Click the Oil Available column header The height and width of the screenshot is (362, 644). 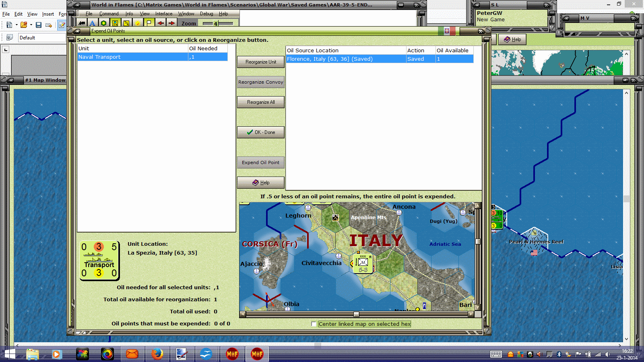(x=454, y=50)
